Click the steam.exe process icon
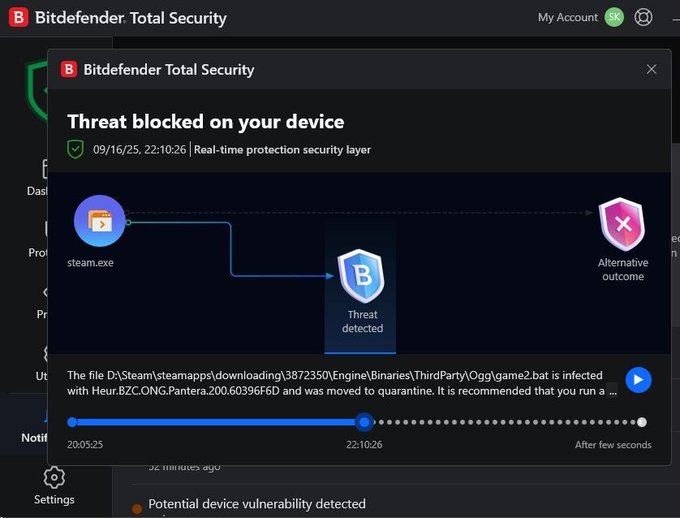Image resolution: width=680 pixels, height=518 pixels. (x=99, y=221)
